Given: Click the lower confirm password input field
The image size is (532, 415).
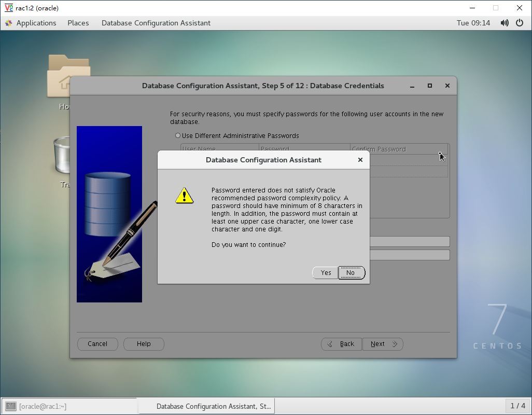Looking at the screenshot, I should click(410, 255).
